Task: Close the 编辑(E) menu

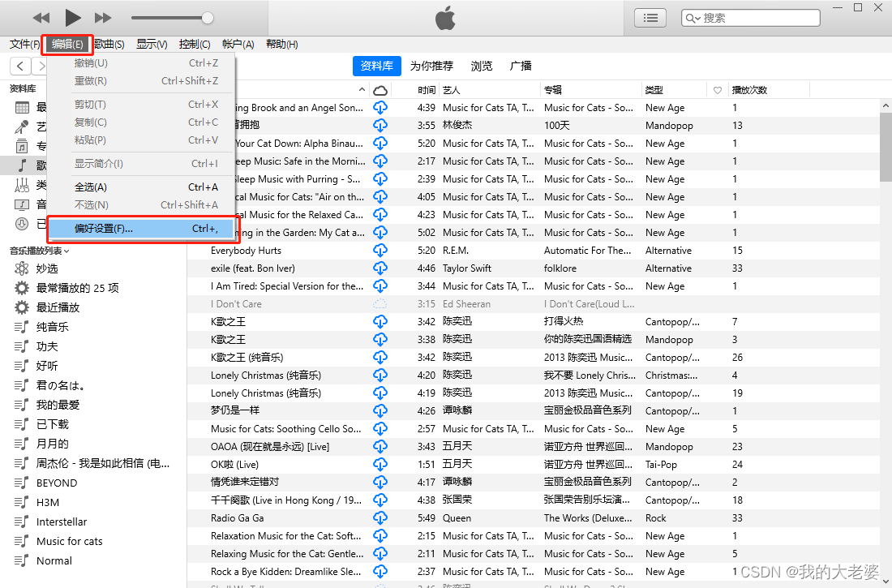Action: pyautogui.click(x=67, y=44)
